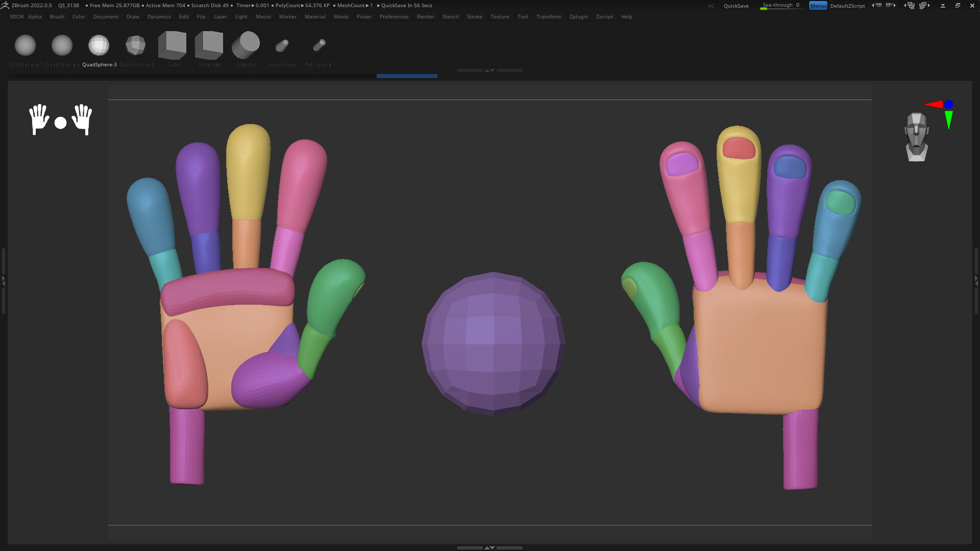The height and width of the screenshot is (551, 980).
Task: Click the DefaultZScript button
Action: point(847,6)
